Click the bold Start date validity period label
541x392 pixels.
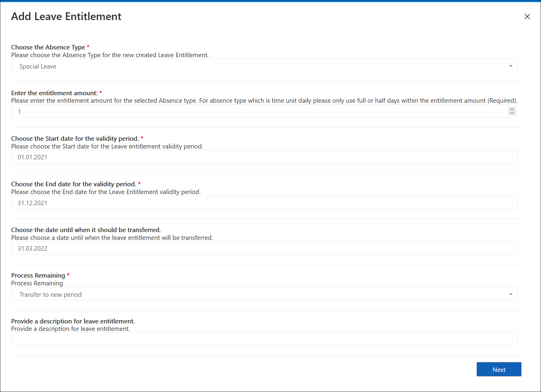coord(75,139)
